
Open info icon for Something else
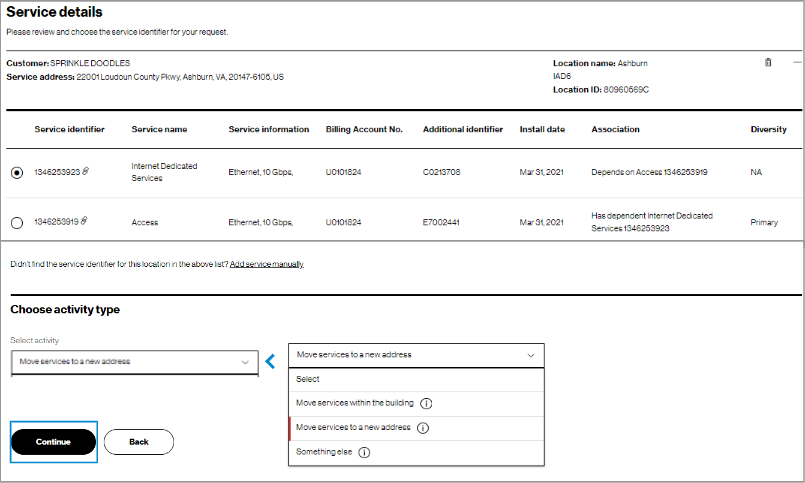tap(364, 453)
